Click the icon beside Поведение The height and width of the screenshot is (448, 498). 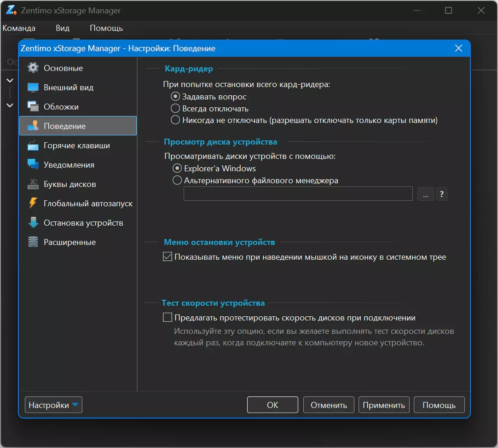33,126
